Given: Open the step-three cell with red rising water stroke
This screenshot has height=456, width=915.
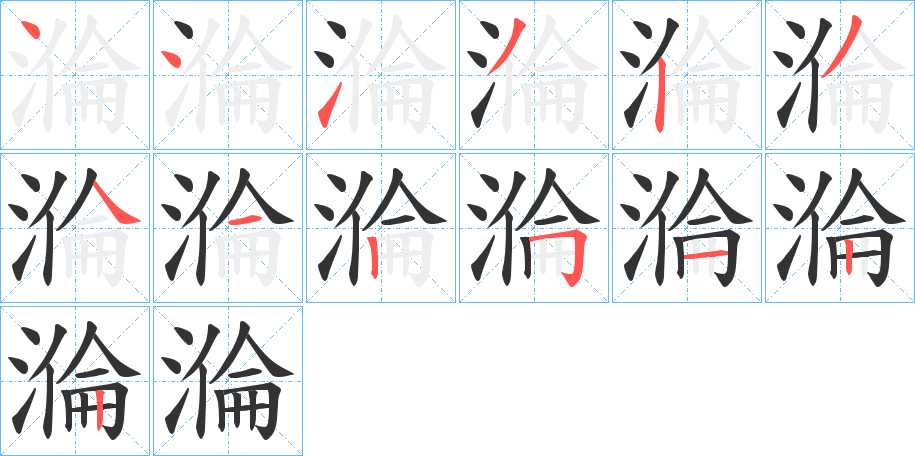Looking at the screenshot, I should 381,75.
